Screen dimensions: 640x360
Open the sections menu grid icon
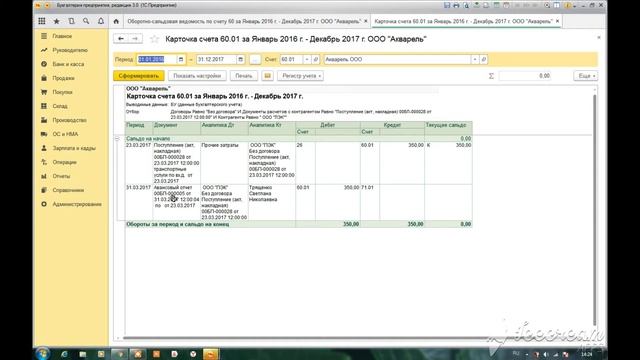click(42, 21)
